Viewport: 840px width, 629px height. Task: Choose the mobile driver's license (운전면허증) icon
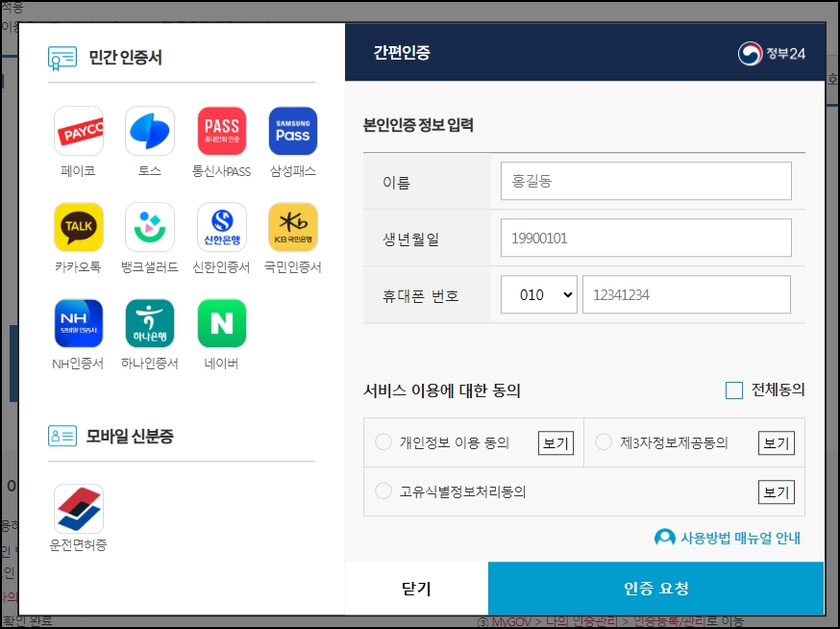79,509
